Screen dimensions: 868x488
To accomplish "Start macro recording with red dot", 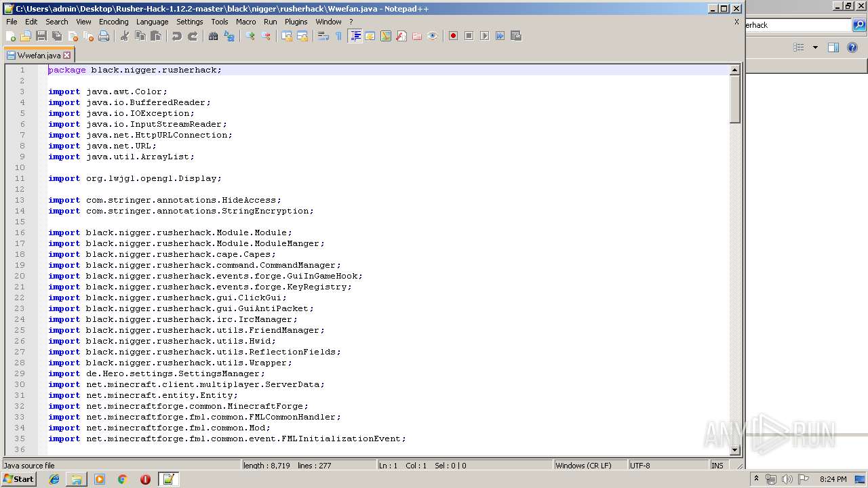I will point(453,36).
